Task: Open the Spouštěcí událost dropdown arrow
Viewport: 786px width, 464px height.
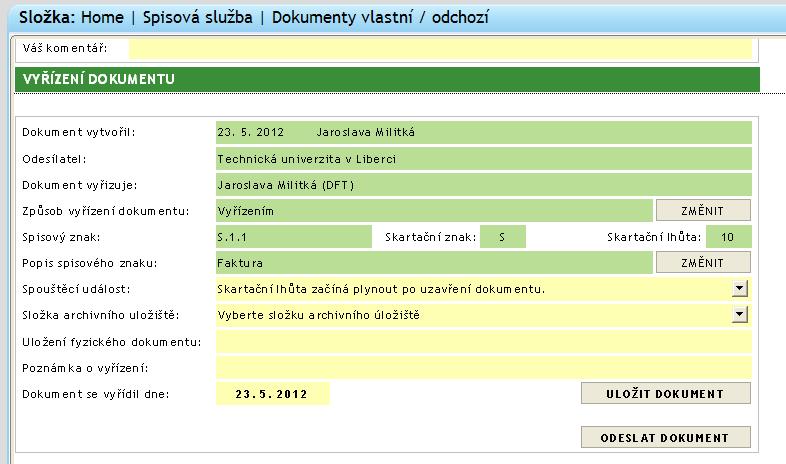Action: [x=739, y=289]
